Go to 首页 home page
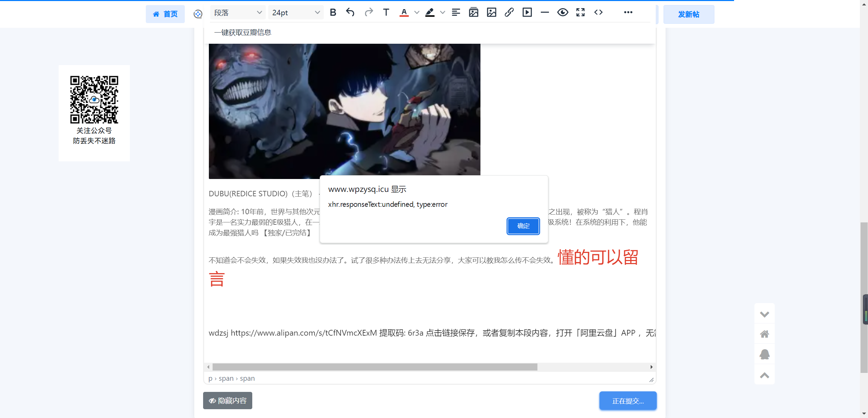 click(165, 14)
